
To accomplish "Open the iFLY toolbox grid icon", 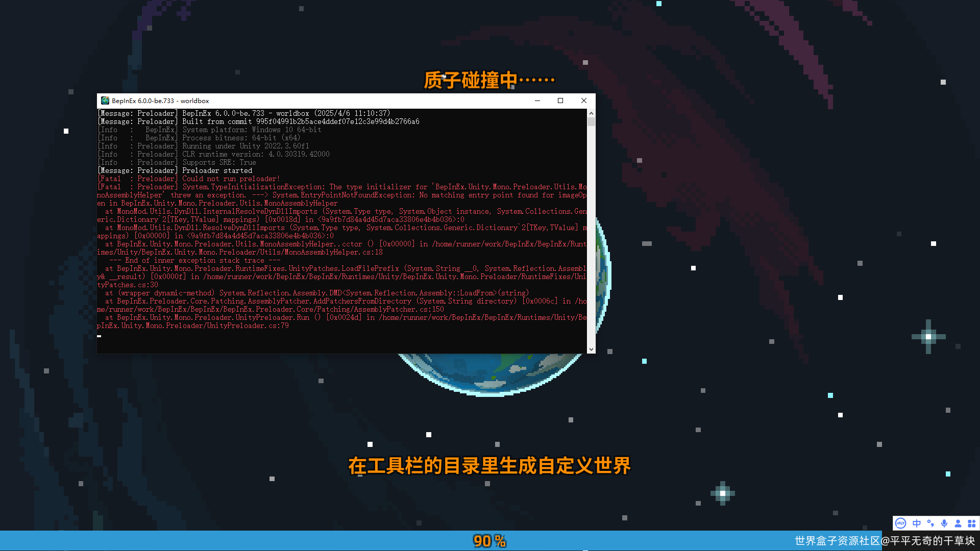I will coord(972,523).
